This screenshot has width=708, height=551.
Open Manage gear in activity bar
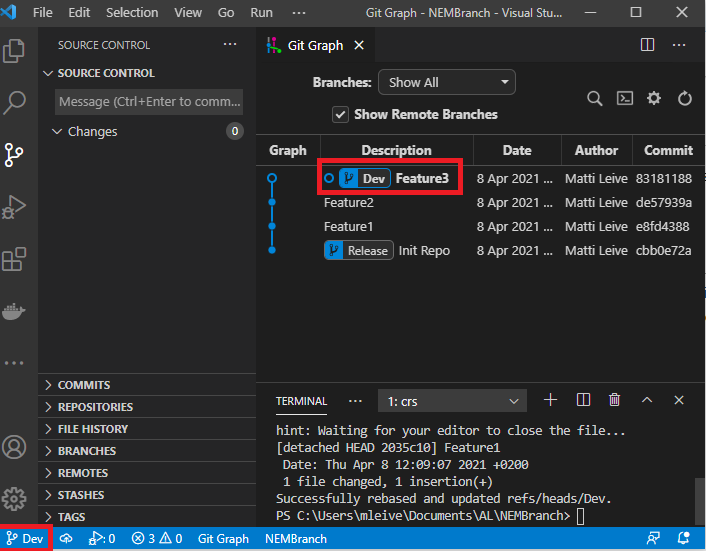(x=14, y=499)
